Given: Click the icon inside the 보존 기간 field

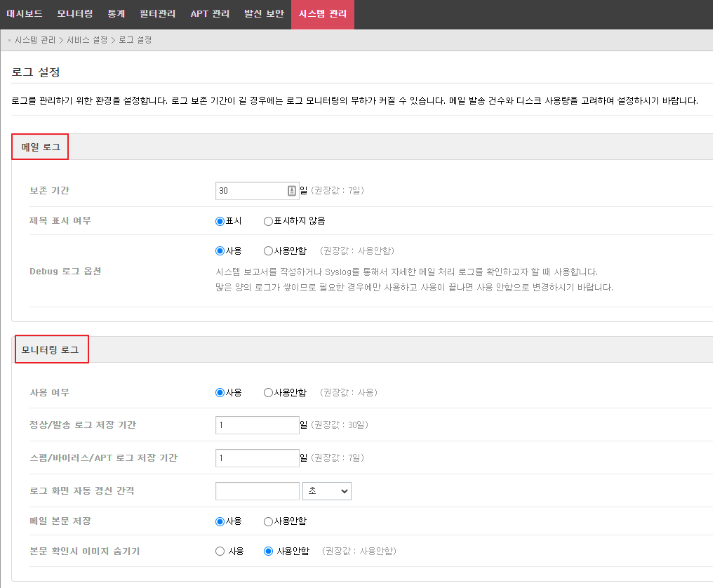Looking at the screenshot, I should click(x=292, y=191).
